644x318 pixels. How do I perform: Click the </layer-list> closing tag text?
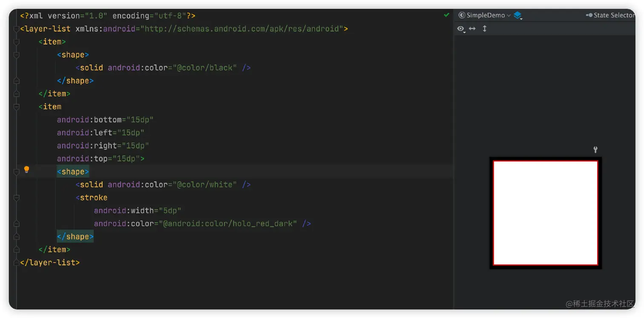click(x=50, y=263)
